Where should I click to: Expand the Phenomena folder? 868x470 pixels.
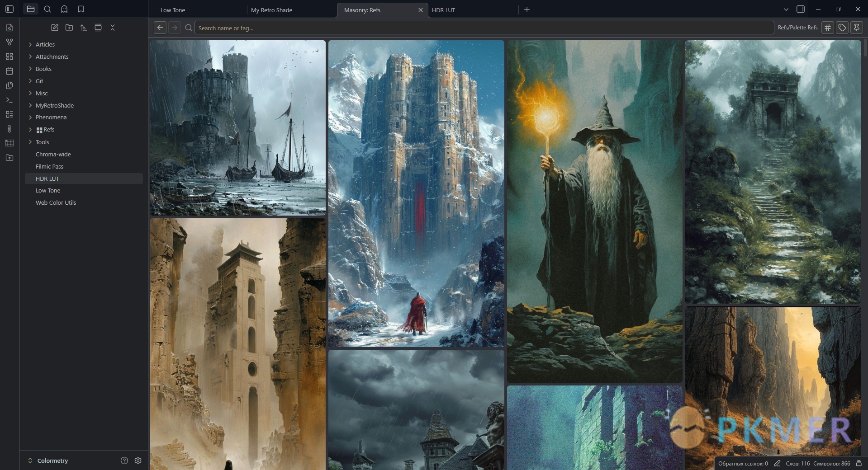30,117
